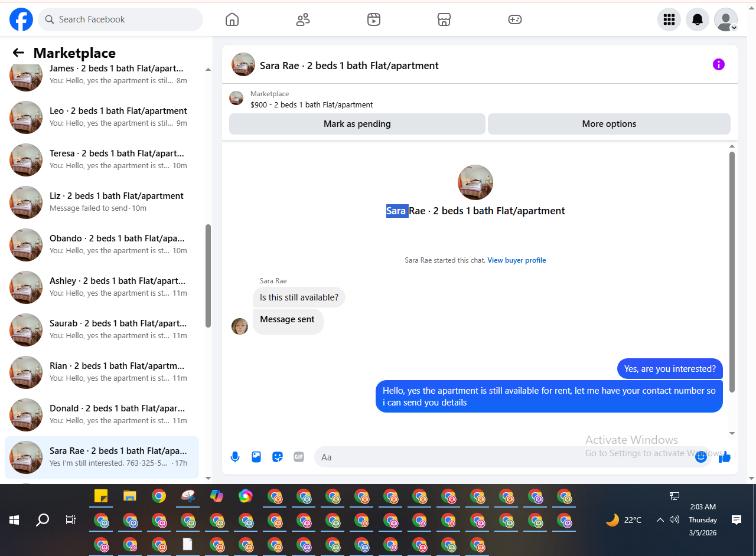Click the Facebook logo
Screen dimensions: 756x556
[x=21, y=19]
